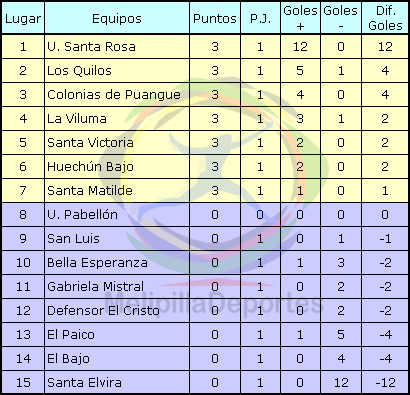Click the U. Pabellón team cell
This screenshot has height=395, width=410.
point(82,215)
